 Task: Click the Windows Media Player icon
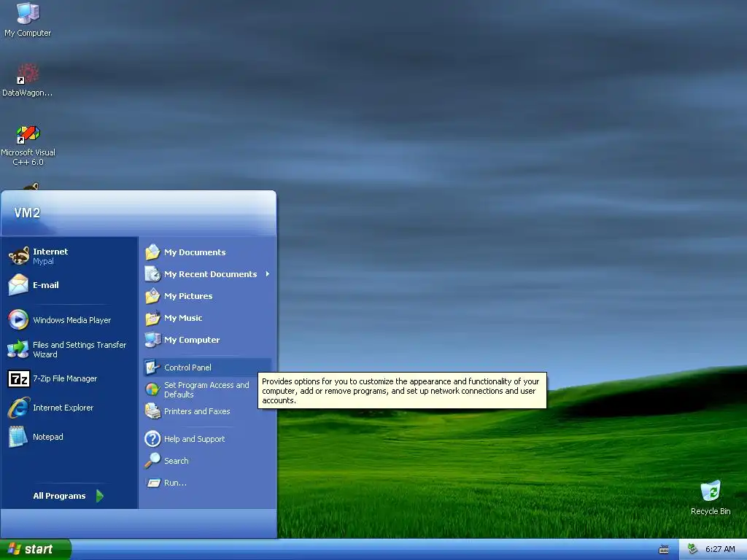click(18, 320)
